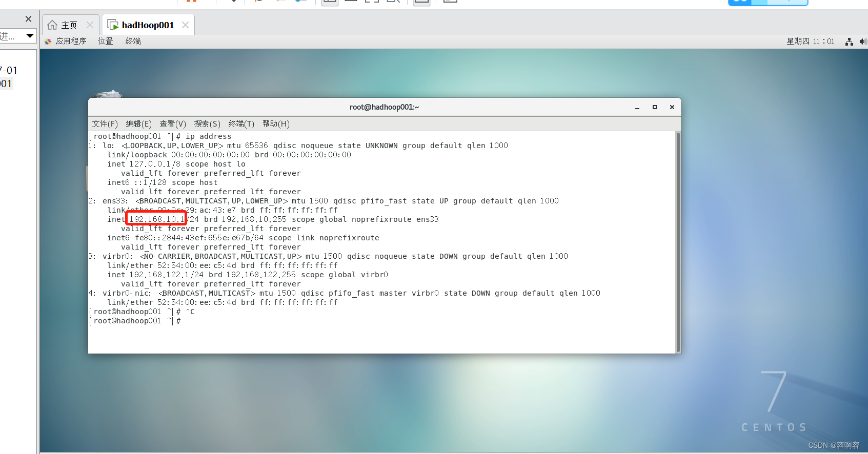Open the 文件(F) menu in terminal

[105, 123]
